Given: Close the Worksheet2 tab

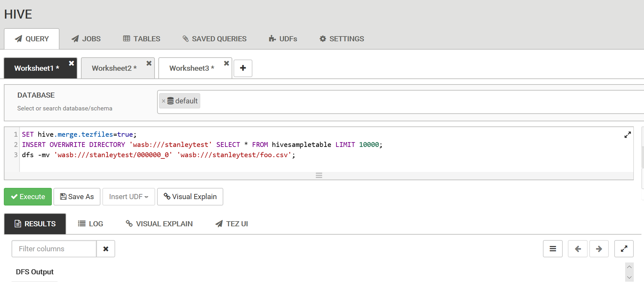Looking at the screenshot, I should pos(149,63).
